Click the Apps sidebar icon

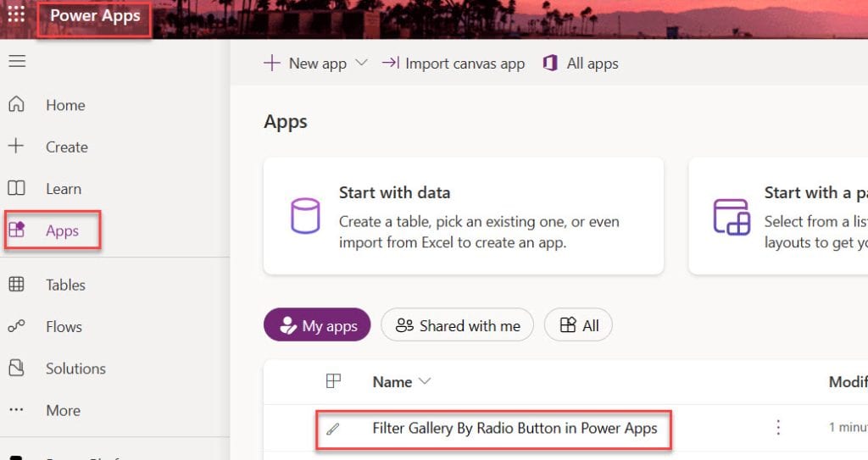(17, 230)
